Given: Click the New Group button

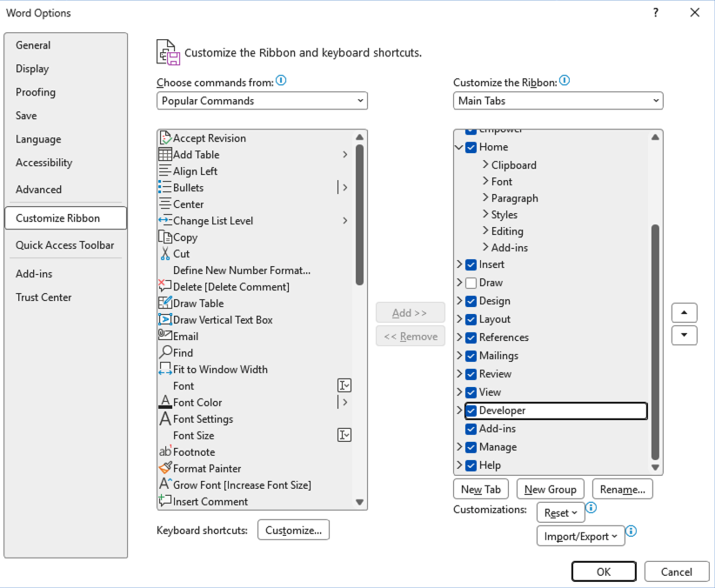Looking at the screenshot, I should (x=550, y=489).
